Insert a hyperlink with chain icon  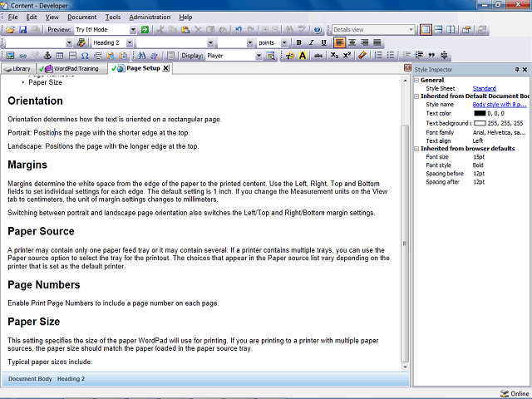coord(22,56)
